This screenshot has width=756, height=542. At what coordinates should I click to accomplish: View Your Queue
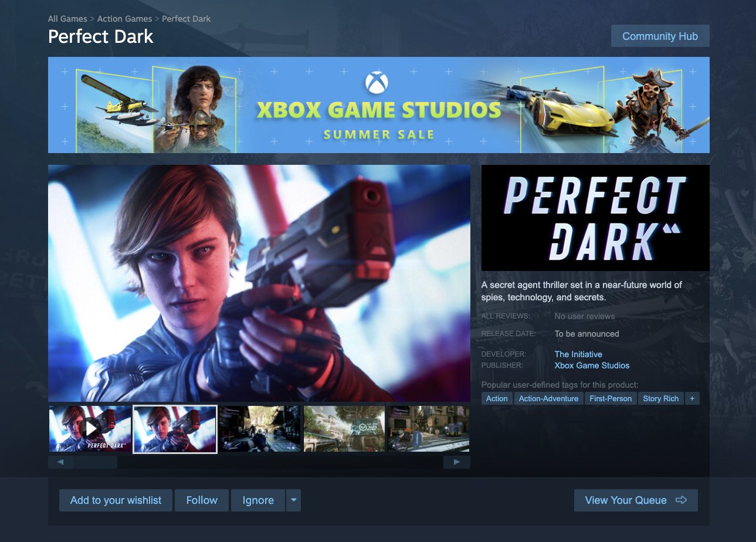coord(636,500)
